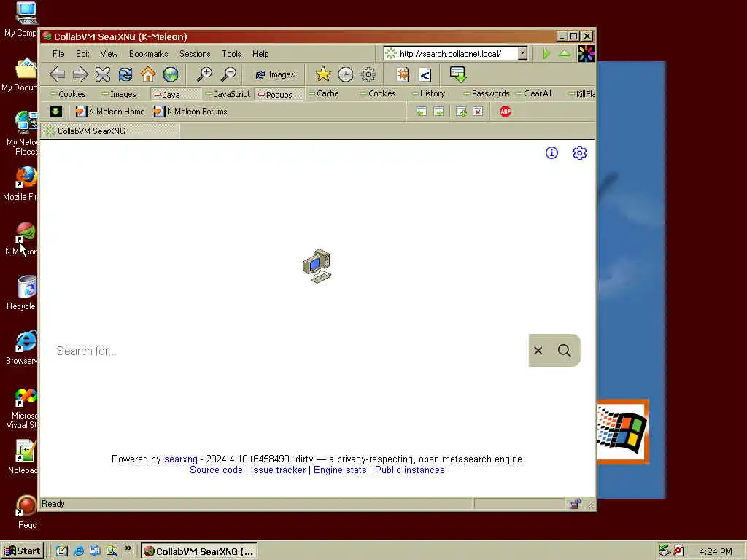
Task: Toggle clear Cache option
Action: tap(323, 93)
